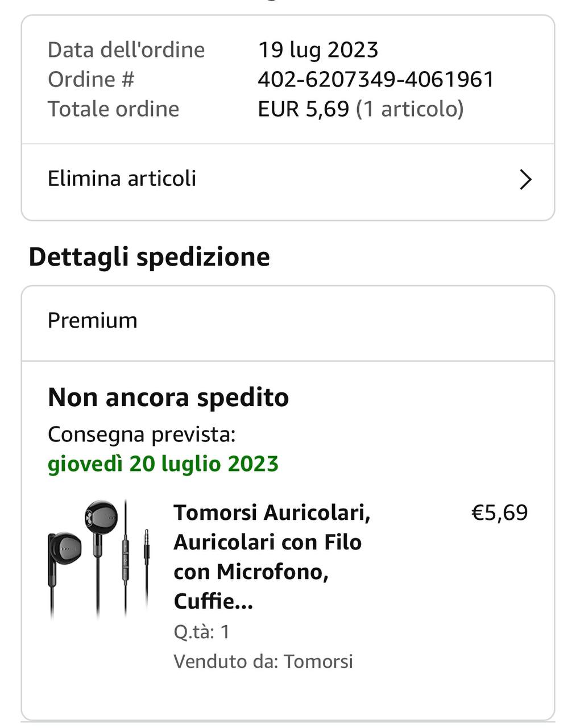This screenshot has width=576, height=728.
Task: Open the Elimina articoli row
Action: point(122,179)
